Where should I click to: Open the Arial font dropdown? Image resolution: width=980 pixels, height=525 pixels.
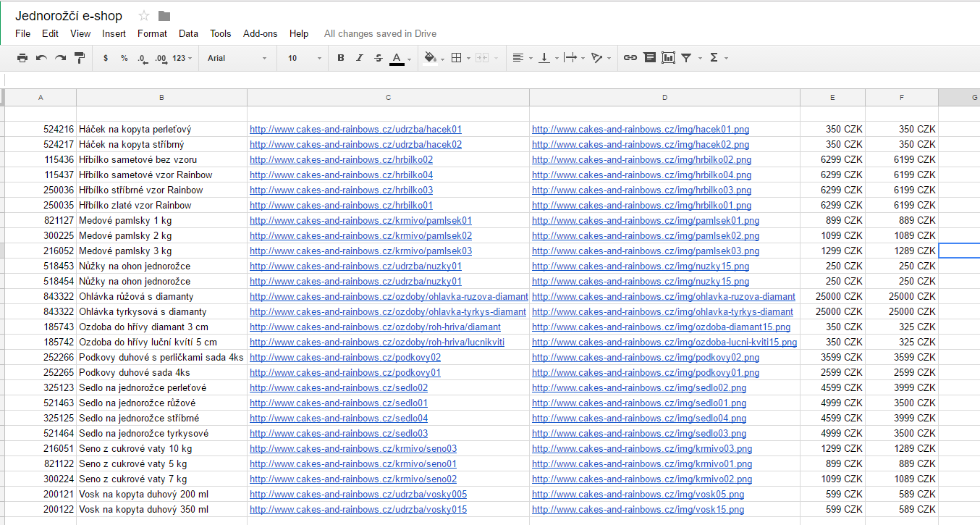[237, 58]
